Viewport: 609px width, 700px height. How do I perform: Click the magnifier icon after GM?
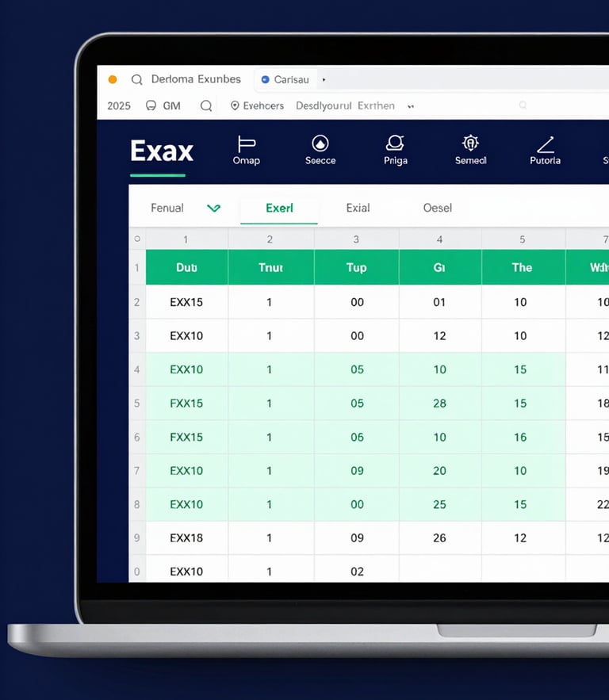[206, 105]
